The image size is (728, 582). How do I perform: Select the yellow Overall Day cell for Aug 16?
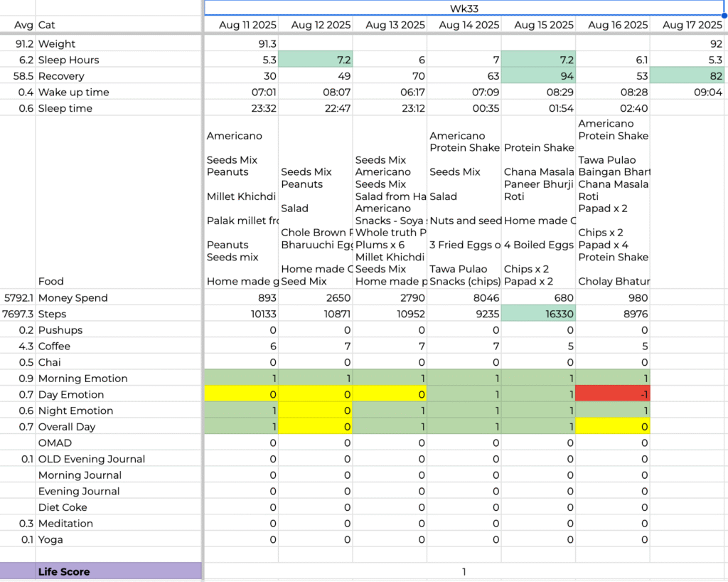point(613,427)
